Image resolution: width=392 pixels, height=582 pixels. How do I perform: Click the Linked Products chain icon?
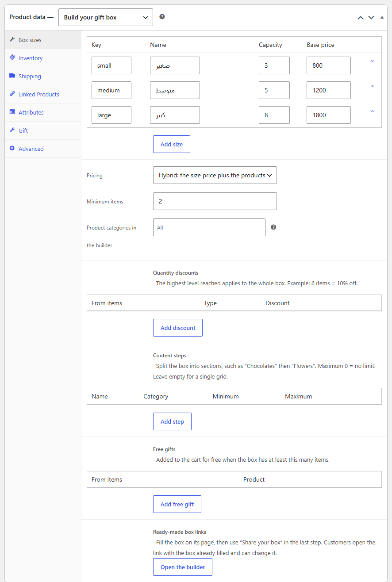[x=12, y=94]
